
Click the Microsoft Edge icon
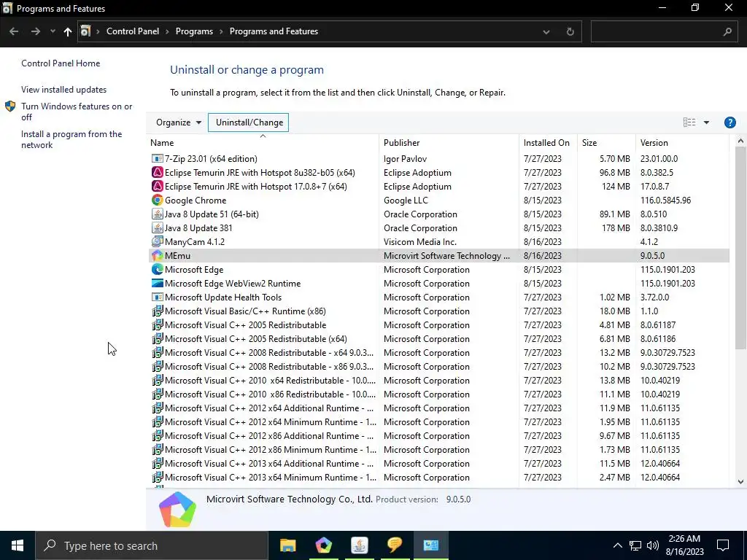(x=158, y=269)
